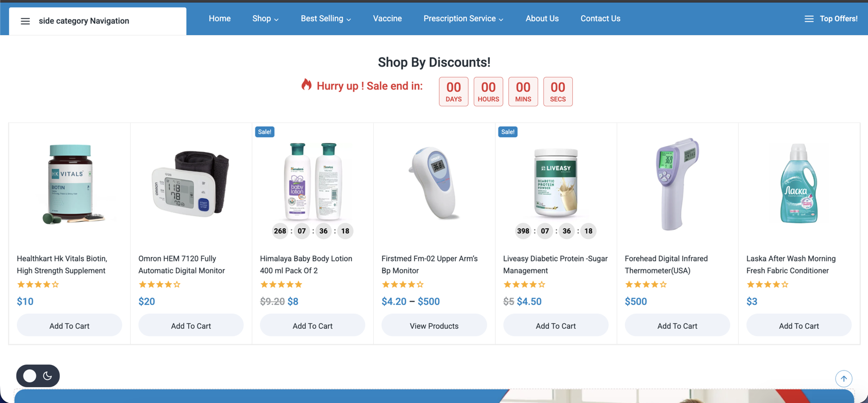Open the About Us menu item

click(x=542, y=19)
